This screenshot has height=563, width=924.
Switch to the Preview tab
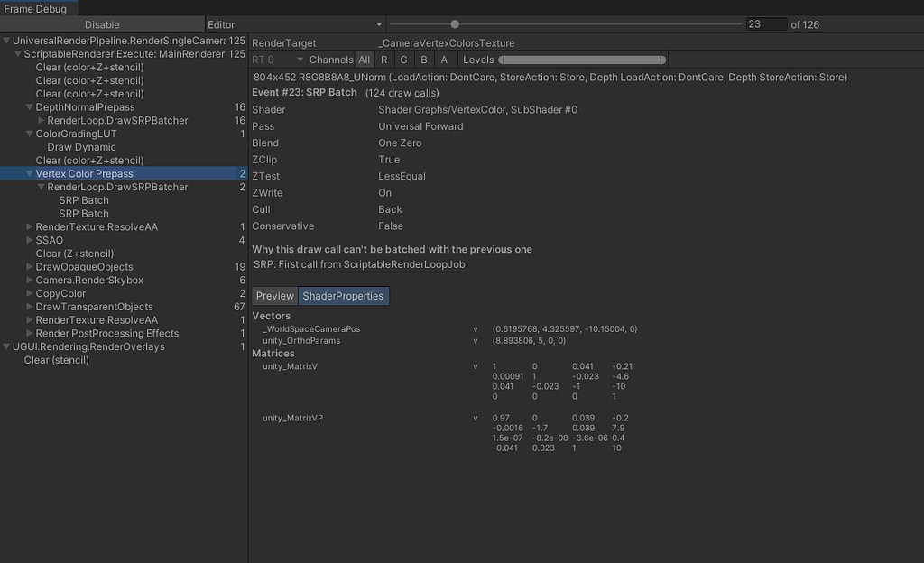pyautogui.click(x=274, y=295)
